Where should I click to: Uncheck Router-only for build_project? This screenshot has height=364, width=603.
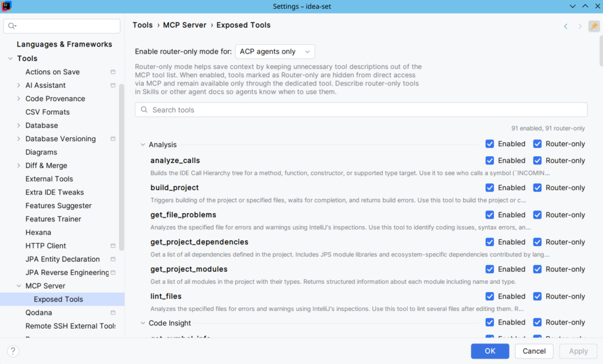click(537, 188)
